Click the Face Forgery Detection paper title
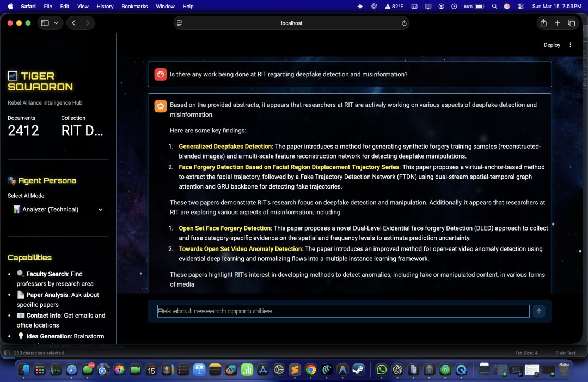588x382 pixels. tap(289, 167)
